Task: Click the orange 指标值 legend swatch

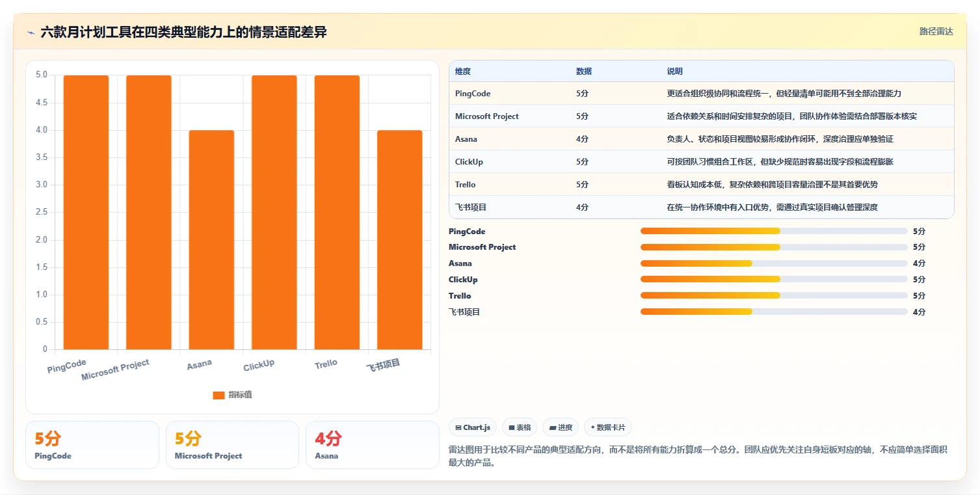Action: [219, 395]
